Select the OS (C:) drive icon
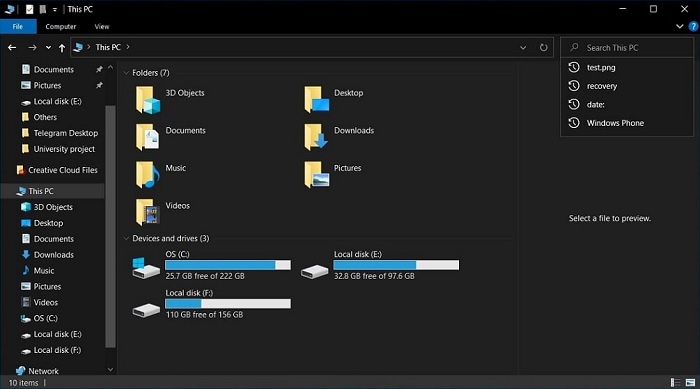Image resolution: width=700 pixels, height=389 pixels. click(146, 268)
